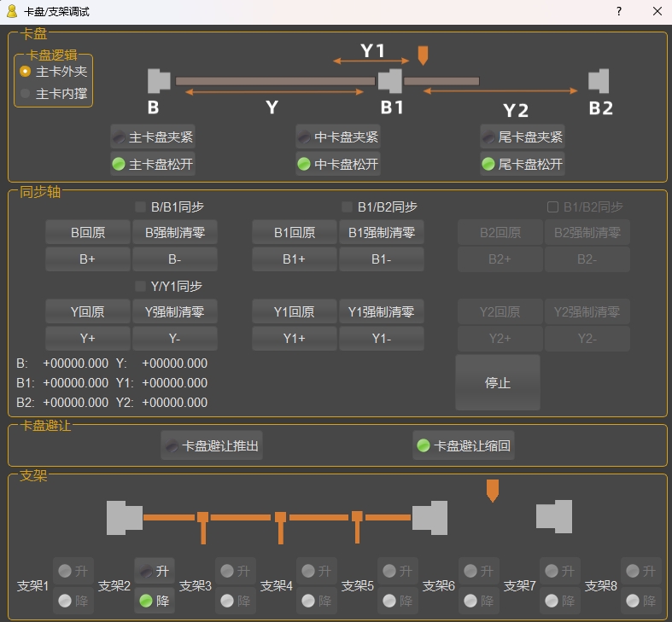The image size is (672, 622).
Task: Click Y1+ jog button
Action: pyautogui.click(x=295, y=339)
